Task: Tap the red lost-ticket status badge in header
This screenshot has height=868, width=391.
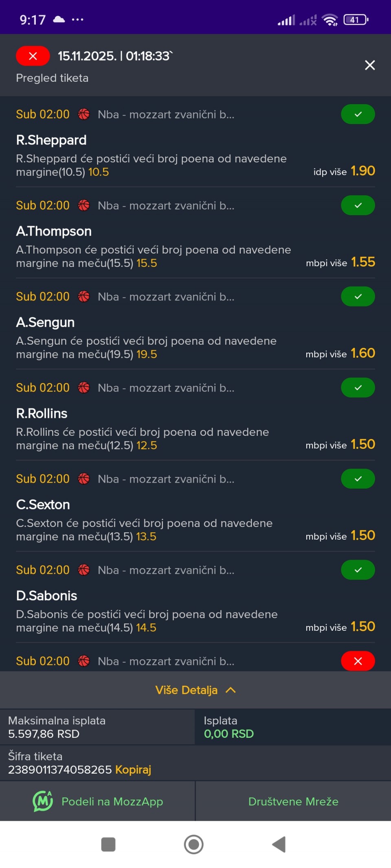Action: tap(33, 56)
